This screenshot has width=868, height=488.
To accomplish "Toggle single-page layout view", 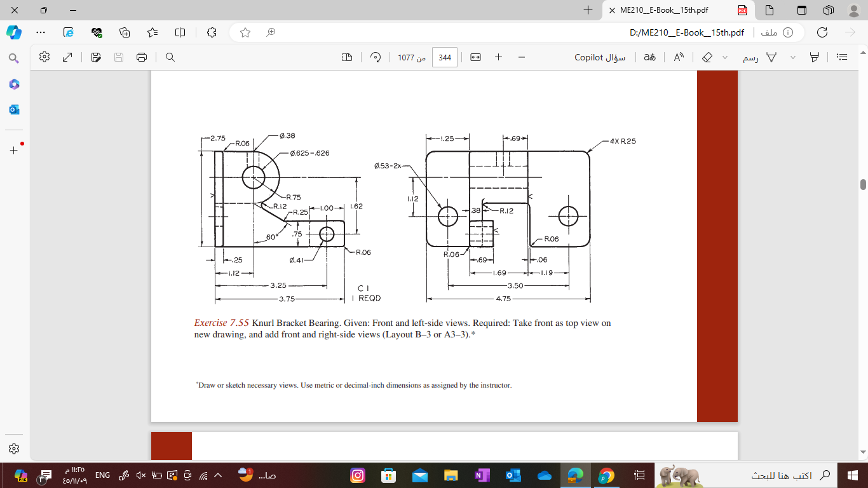I will (346, 57).
